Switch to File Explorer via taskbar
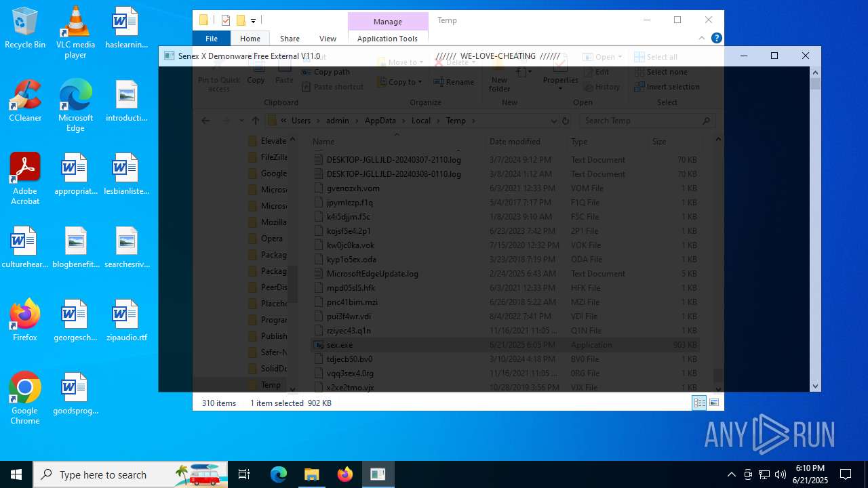This screenshot has height=488, width=868. [x=311, y=474]
